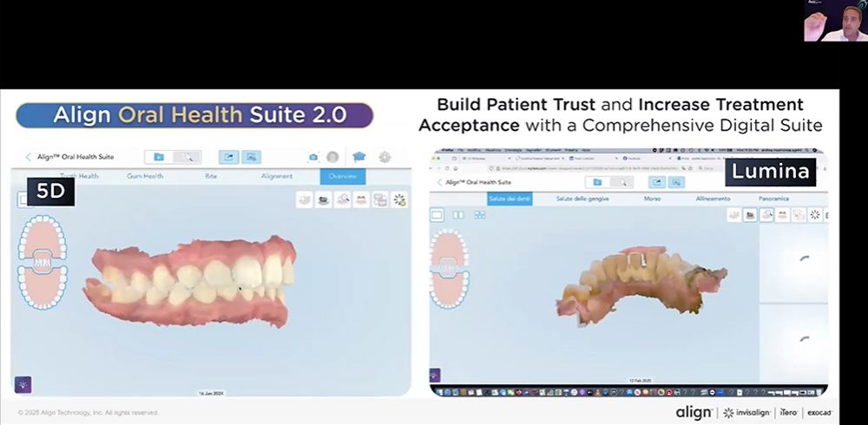Click jaw arch selector in 5D panel
This screenshot has width=868, height=425.
coord(43,262)
